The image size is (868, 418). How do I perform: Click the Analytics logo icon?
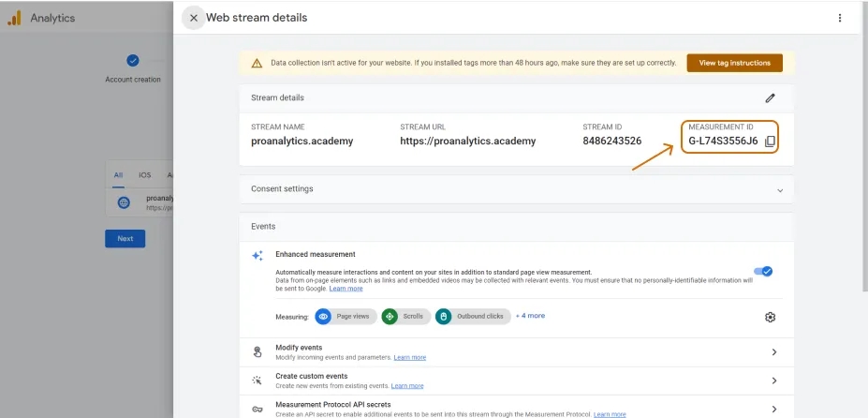(14, 18)
